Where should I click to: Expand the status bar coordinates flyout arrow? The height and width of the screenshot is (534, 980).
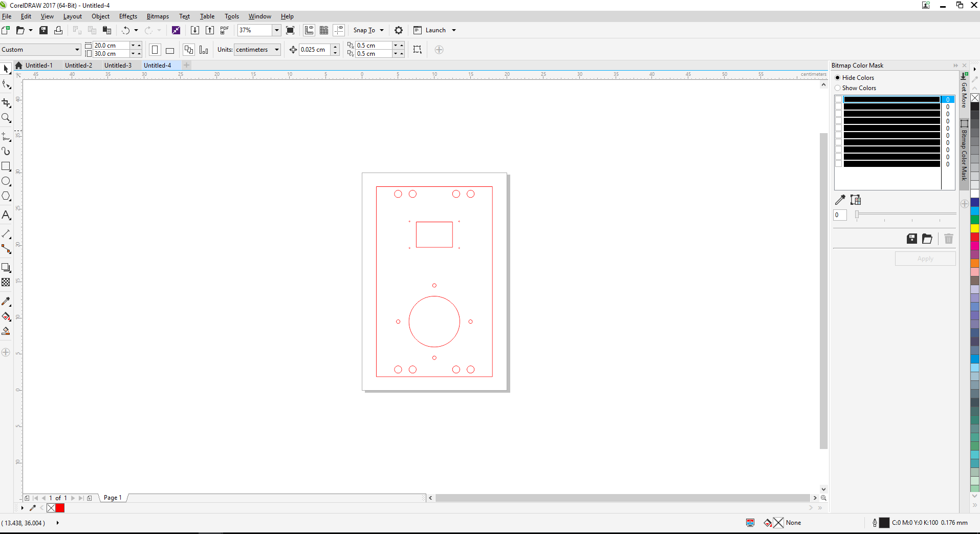coord(57,523)
